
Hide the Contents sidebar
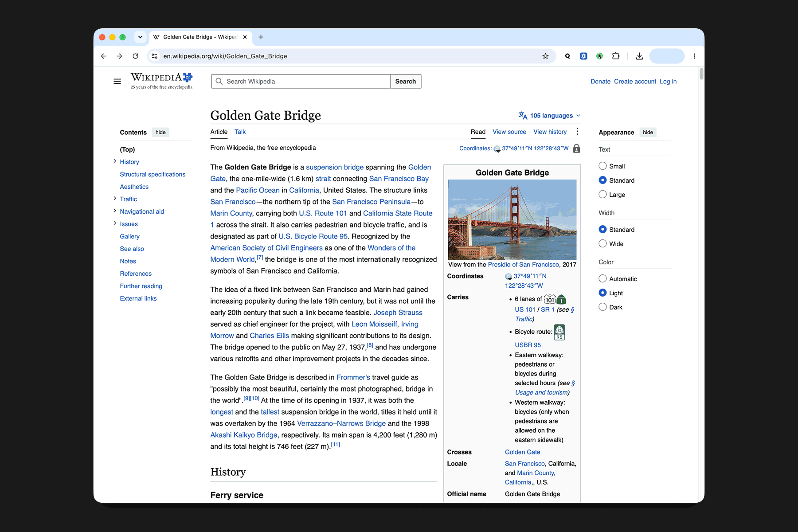(x=160, y=133)
